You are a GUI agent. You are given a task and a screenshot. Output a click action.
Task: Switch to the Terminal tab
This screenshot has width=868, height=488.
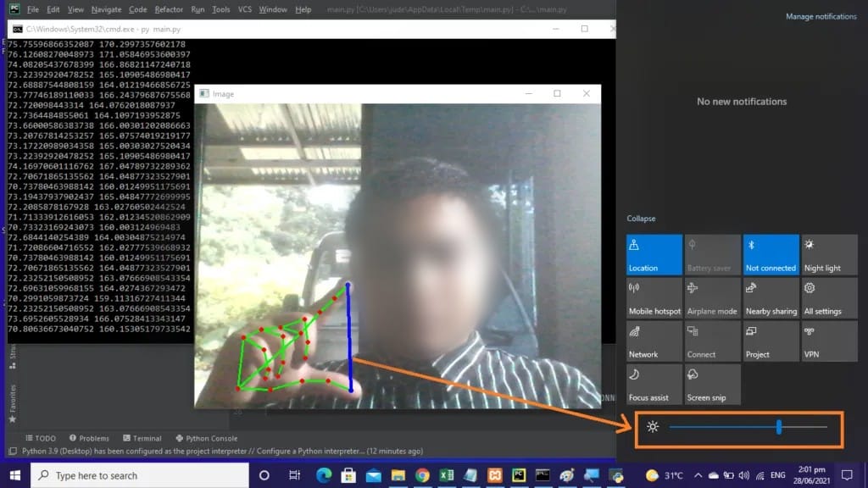pos(142,438)
